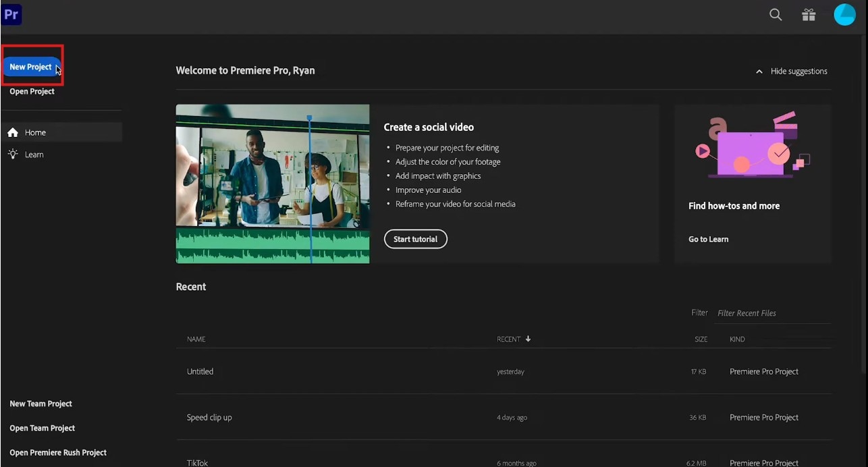Follow the Go to Learn link
The image size is (868, 467).
(708, 239)
